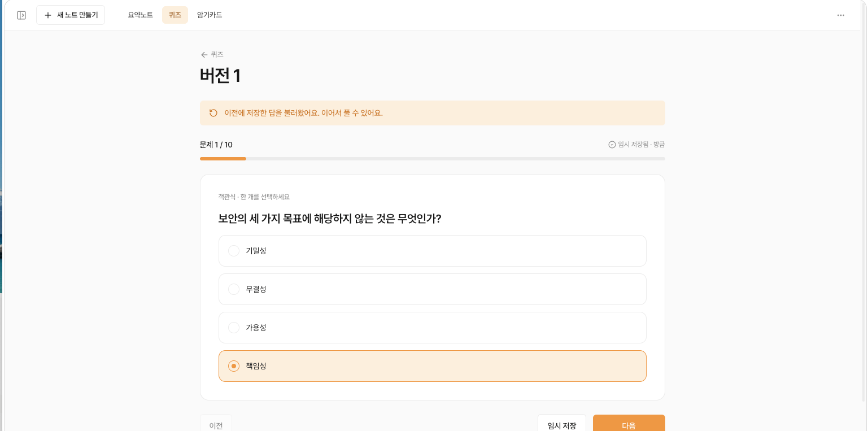
Task: Switch to the 요약노트 tab
Action: point(141,15)
